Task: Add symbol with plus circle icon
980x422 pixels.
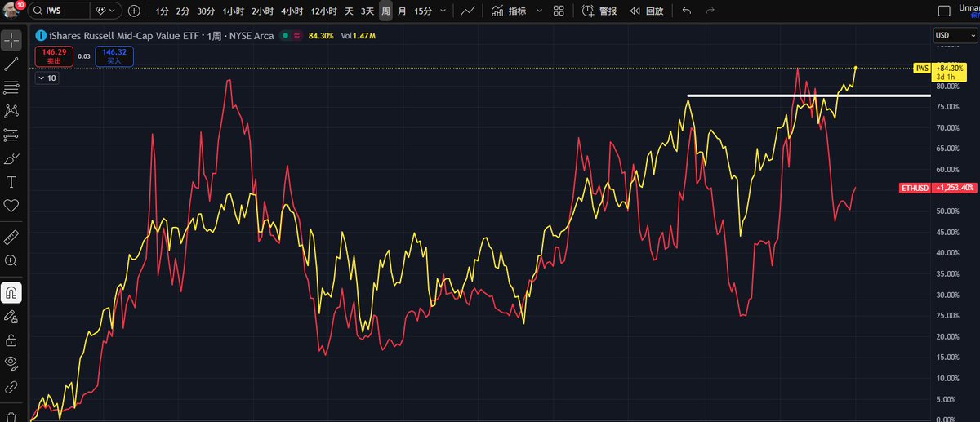Action: coord(134,11)
